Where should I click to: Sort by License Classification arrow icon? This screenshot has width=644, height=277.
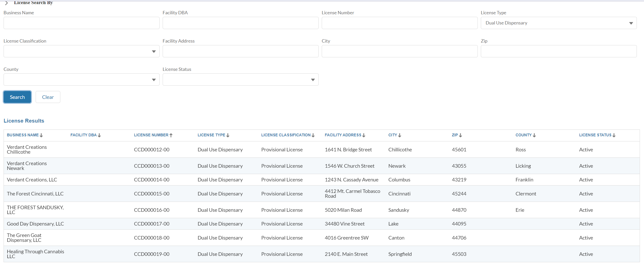coord(313,135)
